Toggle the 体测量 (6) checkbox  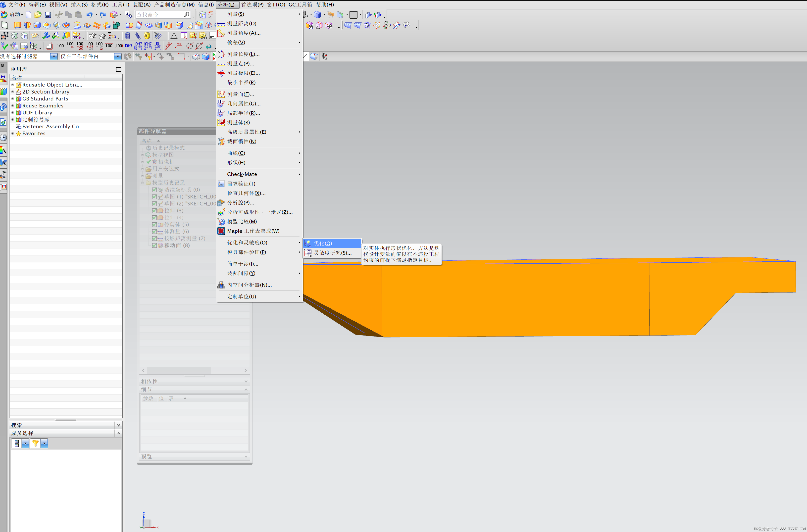click(x=154, y=231)
